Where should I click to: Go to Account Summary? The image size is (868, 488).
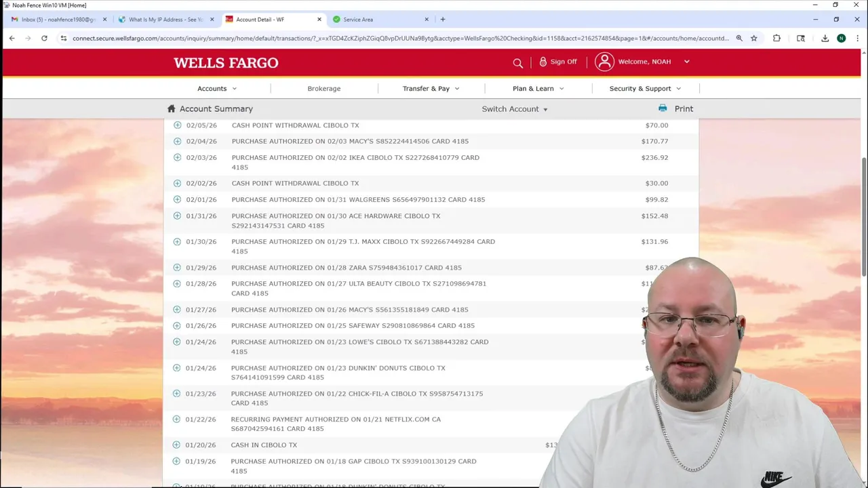(x=216, y=108)
